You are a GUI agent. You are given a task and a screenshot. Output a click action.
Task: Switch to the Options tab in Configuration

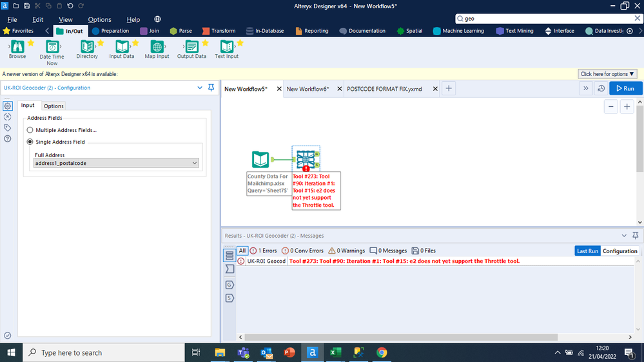54,106
